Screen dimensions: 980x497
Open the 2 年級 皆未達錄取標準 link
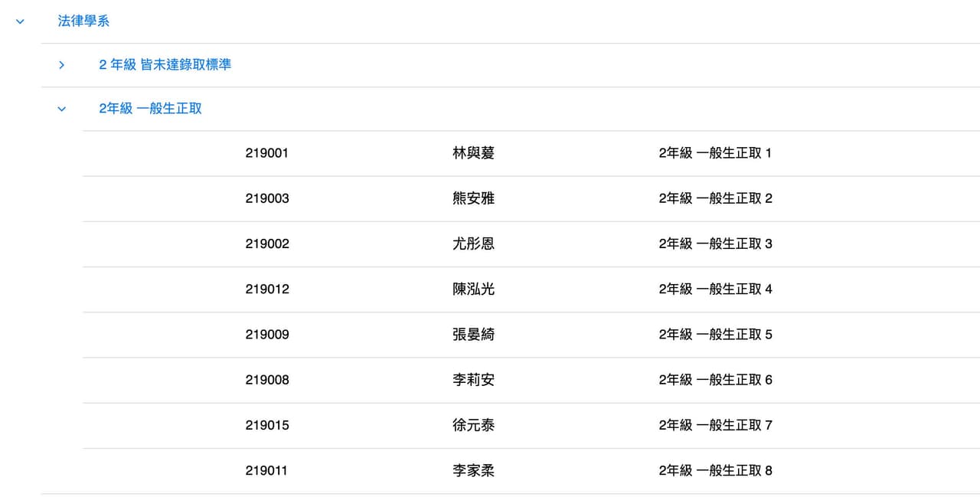(x=165, y=65)
